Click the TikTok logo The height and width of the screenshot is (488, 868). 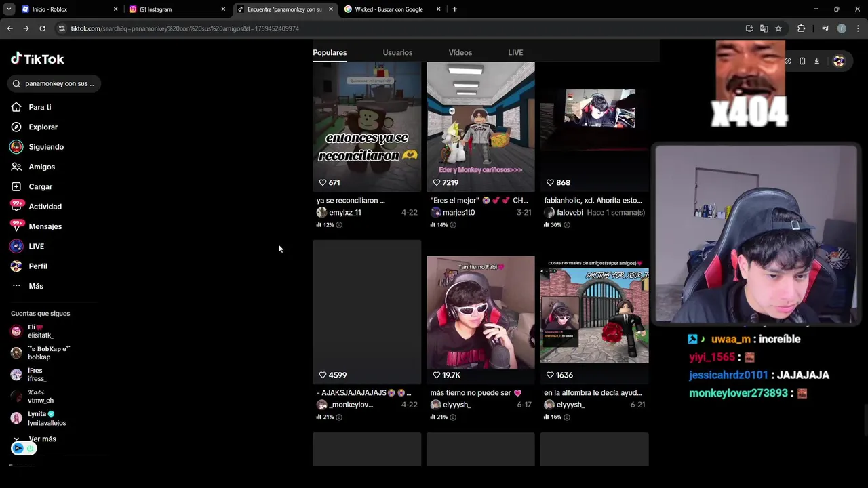click(37, 59)
